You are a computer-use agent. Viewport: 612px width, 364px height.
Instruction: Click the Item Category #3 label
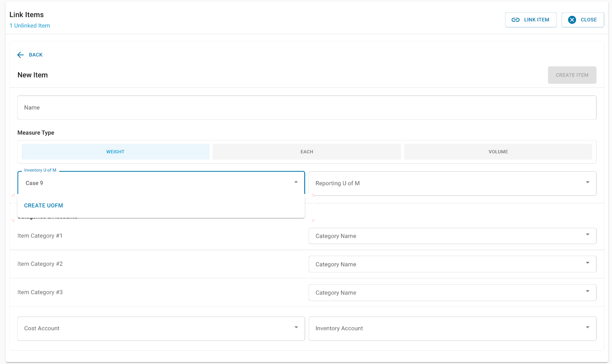pyautogui.click(x=40, y=292)
